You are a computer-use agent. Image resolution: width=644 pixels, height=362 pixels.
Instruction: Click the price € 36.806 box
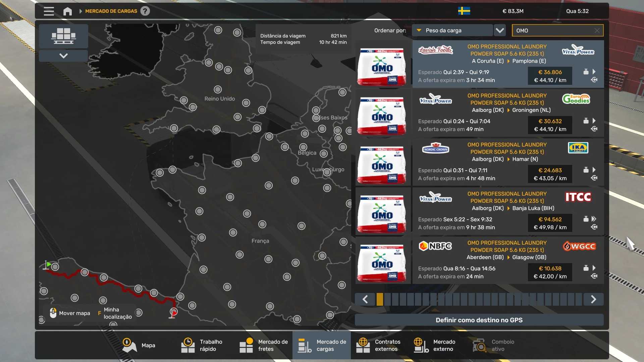[550, 76]
